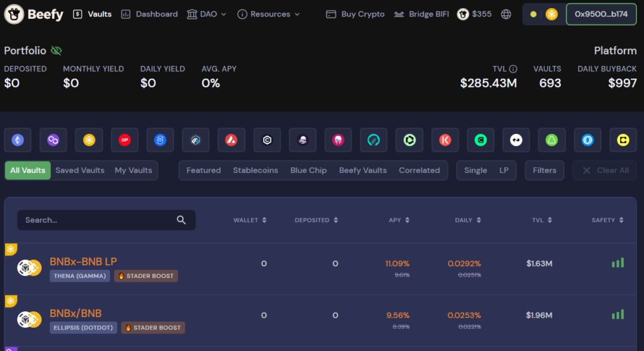The width and height of the screenshot is (644, 351).
Task: Select the Optimism chain filter icon
Action: point(125,140)
